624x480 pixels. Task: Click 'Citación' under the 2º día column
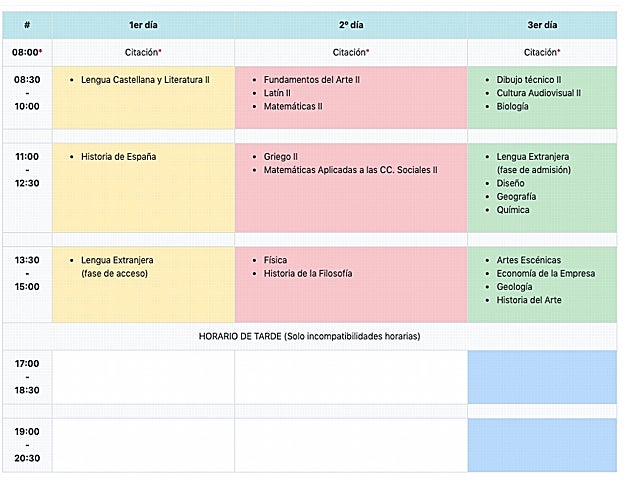(350, 53)
